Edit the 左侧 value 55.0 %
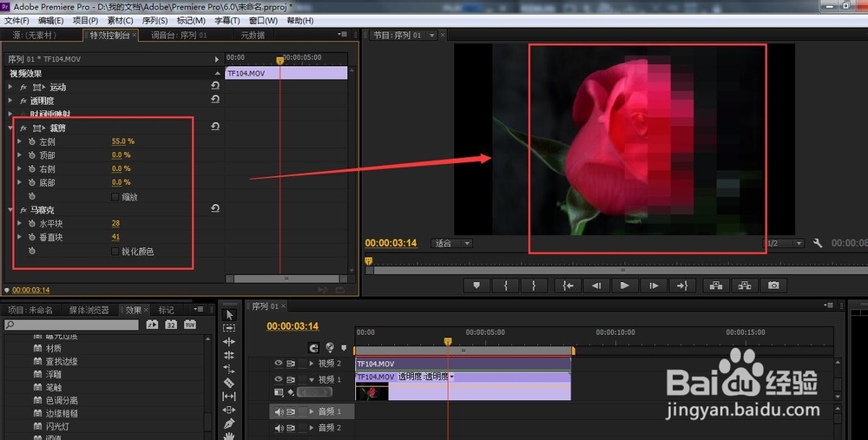Image resolution: width=868 pixels, height=440 pixels. coord(123,141)
